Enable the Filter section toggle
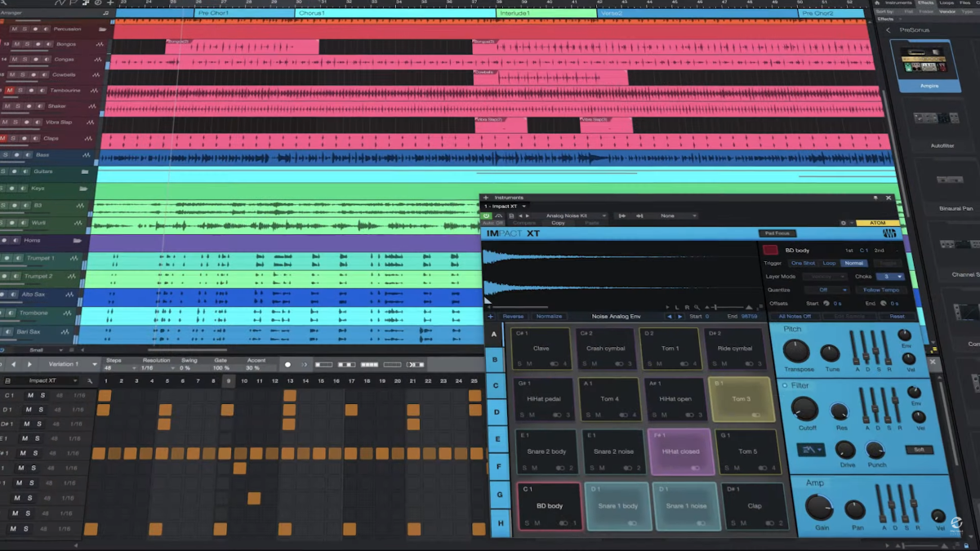This screenshot has height=551, width=980. [x=786, y=385]
